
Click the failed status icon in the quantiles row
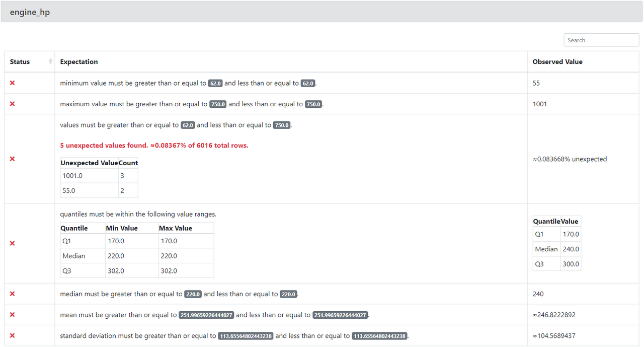(x=13, y=243)
